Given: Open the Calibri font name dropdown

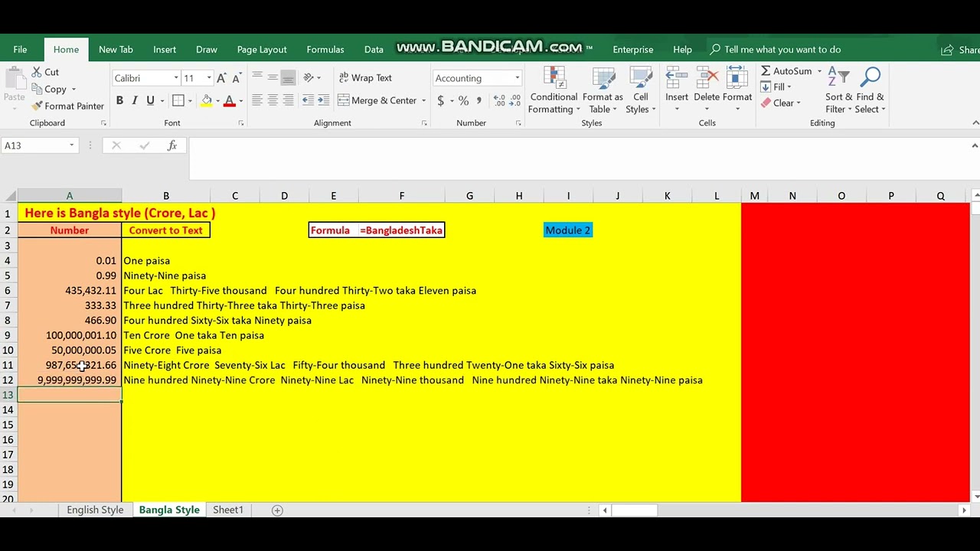Looking at the screenshot, I should coord(176,78).
